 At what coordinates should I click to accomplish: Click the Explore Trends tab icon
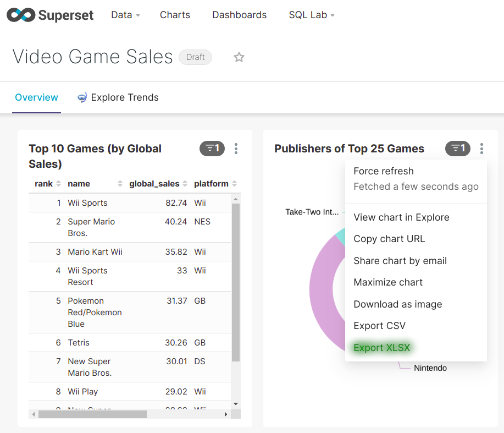point(81,97)
